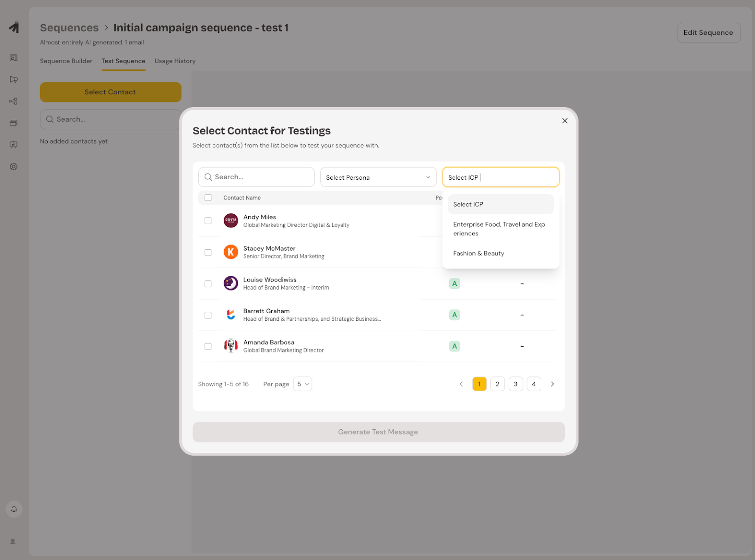
Task: Choose Fashion & Beauty ICP option
Action: [x=478, y=253]
